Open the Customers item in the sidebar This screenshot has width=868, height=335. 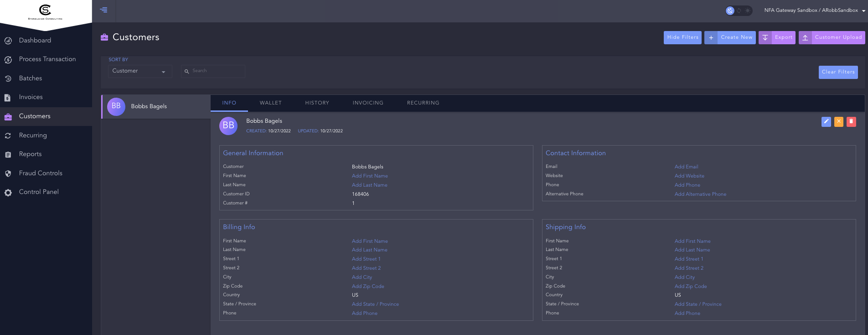pyautogui.click(x=46, y=116)
